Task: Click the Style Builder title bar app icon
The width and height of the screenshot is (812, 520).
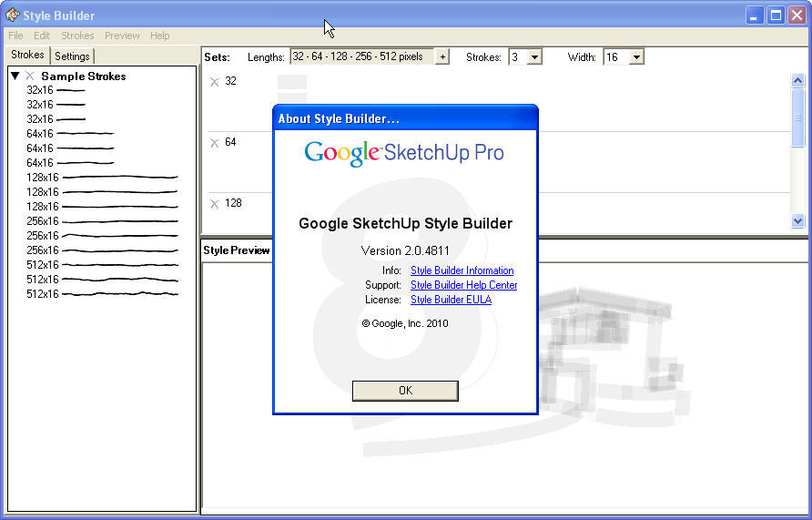Action: (x=13, y=15)
